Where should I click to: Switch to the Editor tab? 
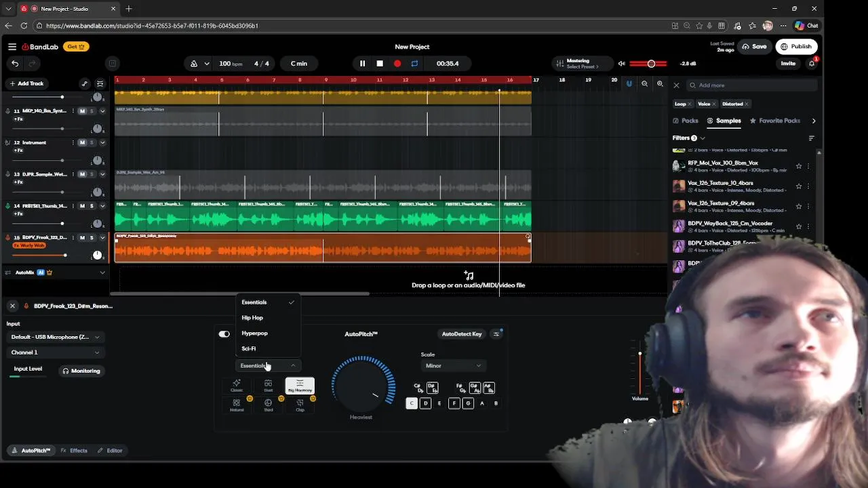110,451
